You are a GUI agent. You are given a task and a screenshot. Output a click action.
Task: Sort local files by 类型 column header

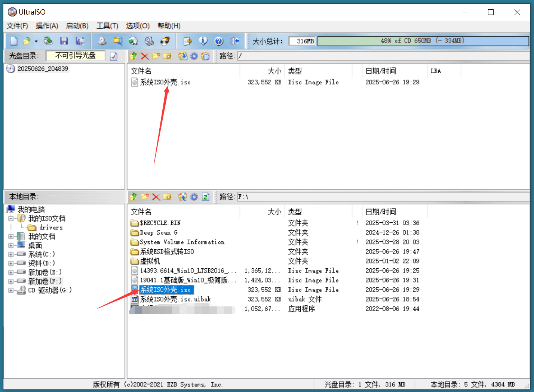click(318, 212)
